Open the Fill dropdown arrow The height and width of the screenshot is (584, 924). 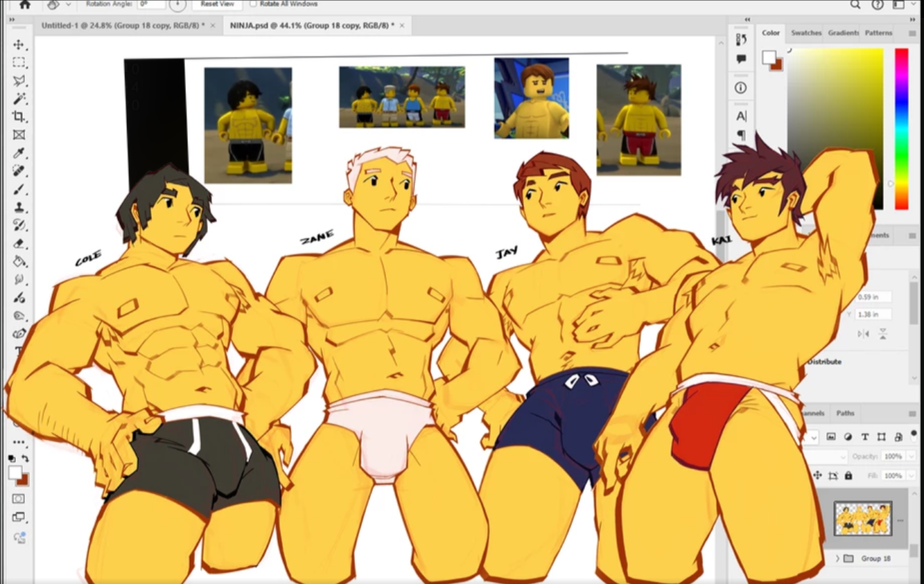click(910, 476)
